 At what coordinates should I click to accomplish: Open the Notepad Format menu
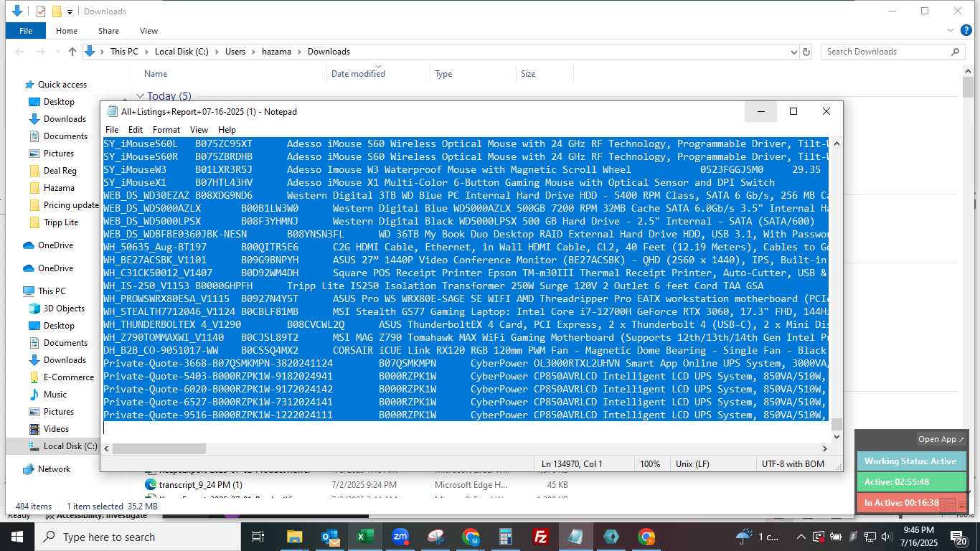click(x=166, y=130)
